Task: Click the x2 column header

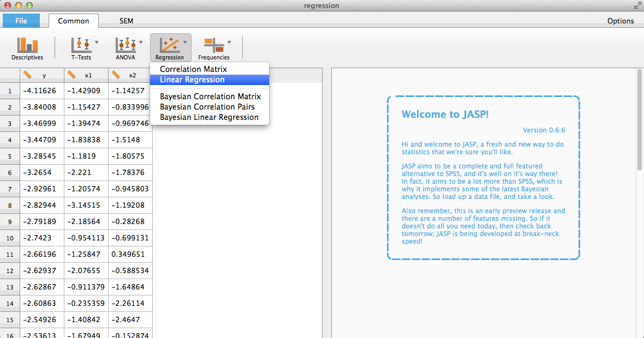Action: point(130,75)
